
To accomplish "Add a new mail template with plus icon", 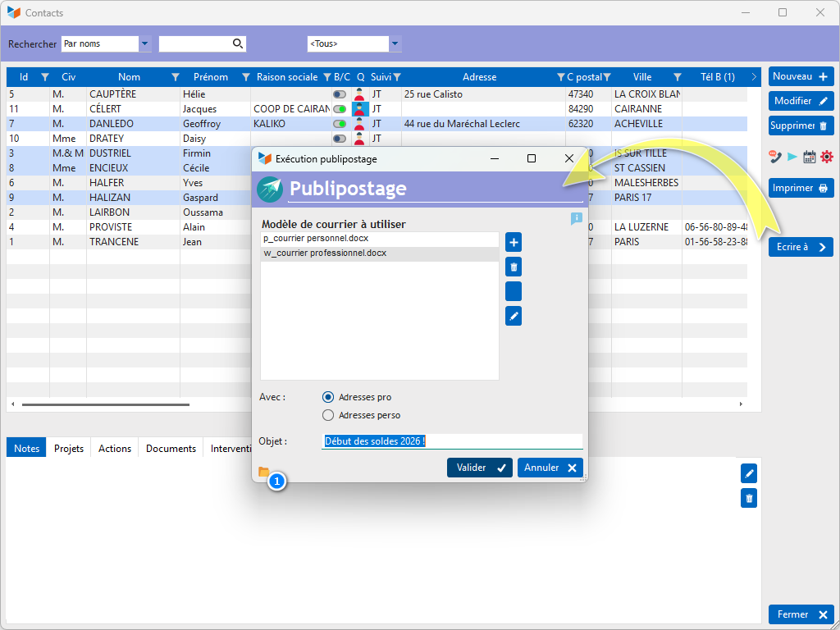I will [x=514, y=242].
